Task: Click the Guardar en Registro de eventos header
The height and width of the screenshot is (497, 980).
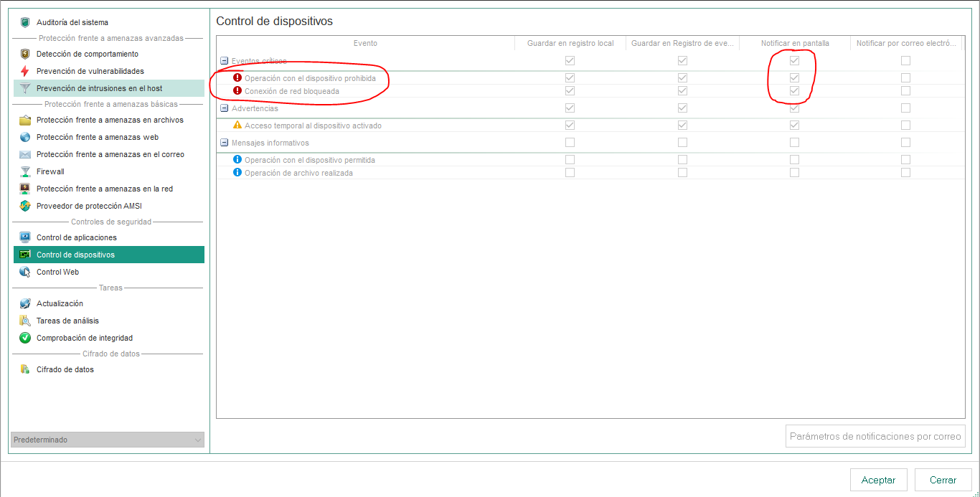Action: (682, 43)
